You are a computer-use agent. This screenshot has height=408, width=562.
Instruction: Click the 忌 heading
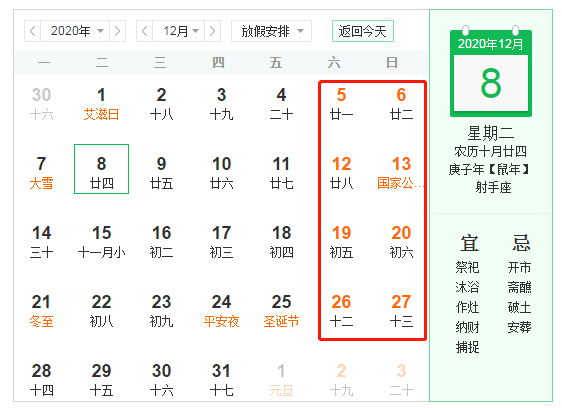(521, 243)
